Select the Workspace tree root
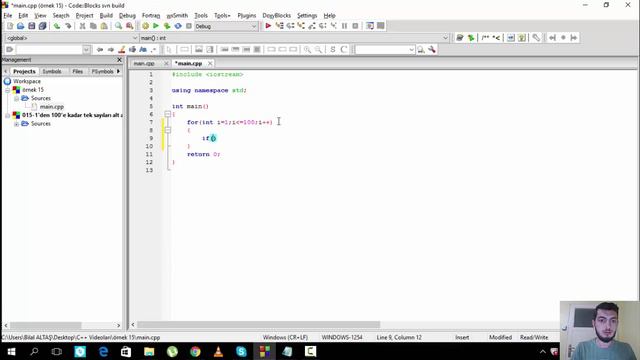This screenshot has width=640, height=360. coord(27,82)
